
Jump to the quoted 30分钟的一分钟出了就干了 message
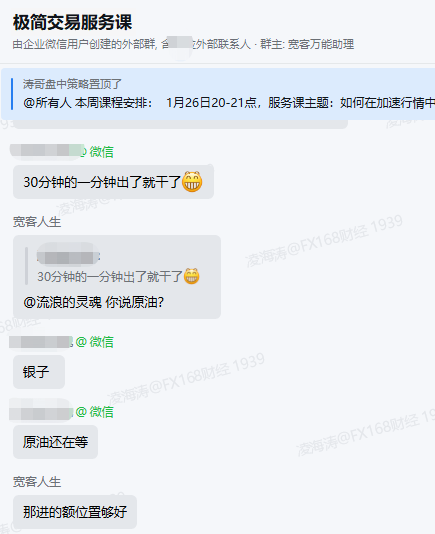pos(118,276)
